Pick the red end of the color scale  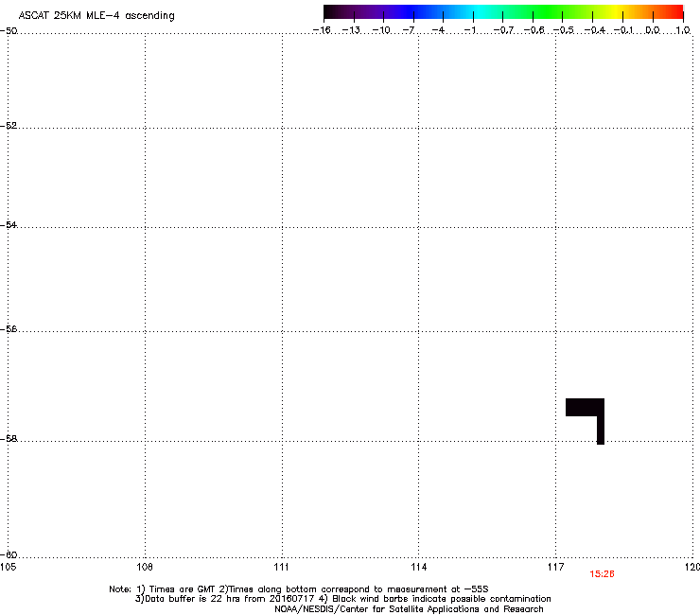click(676, 12)
